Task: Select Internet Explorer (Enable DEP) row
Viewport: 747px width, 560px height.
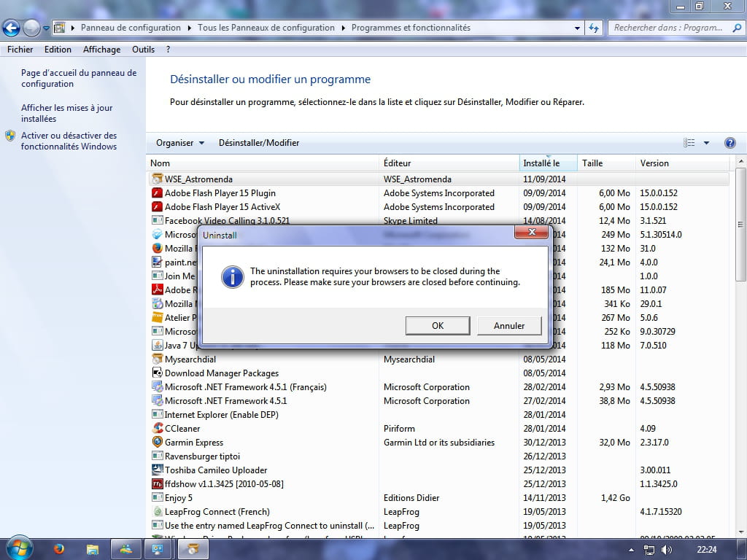Action: click(x=438, y=414)
